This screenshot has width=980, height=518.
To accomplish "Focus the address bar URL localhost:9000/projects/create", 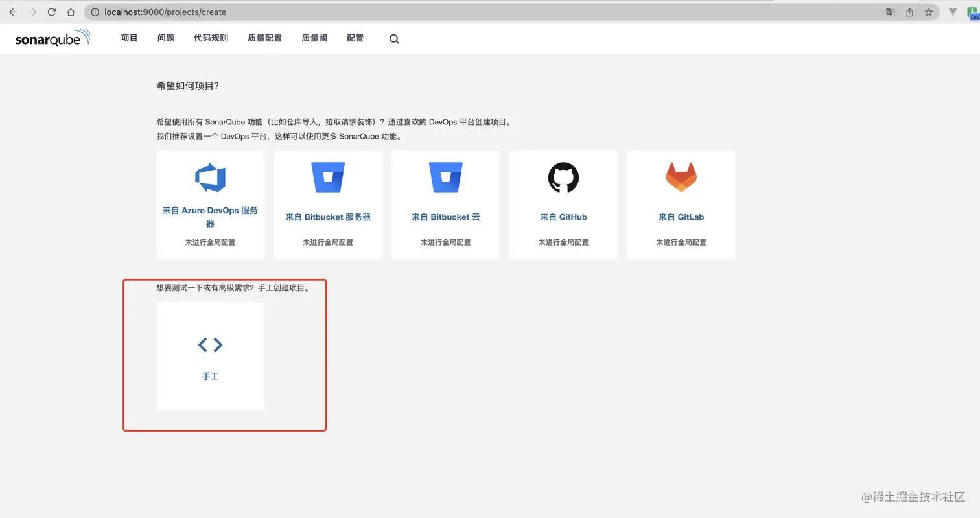I will 165,12.
